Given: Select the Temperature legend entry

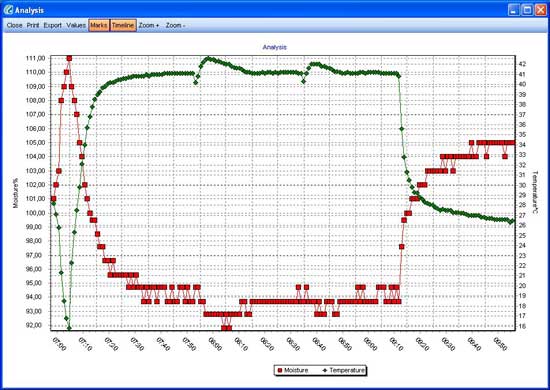Looking at the screenshot, I should (x=343, y=370).
